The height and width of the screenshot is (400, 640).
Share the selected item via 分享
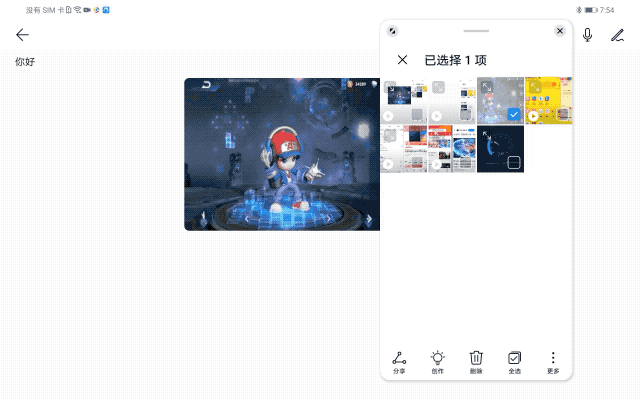click(399, 362)
